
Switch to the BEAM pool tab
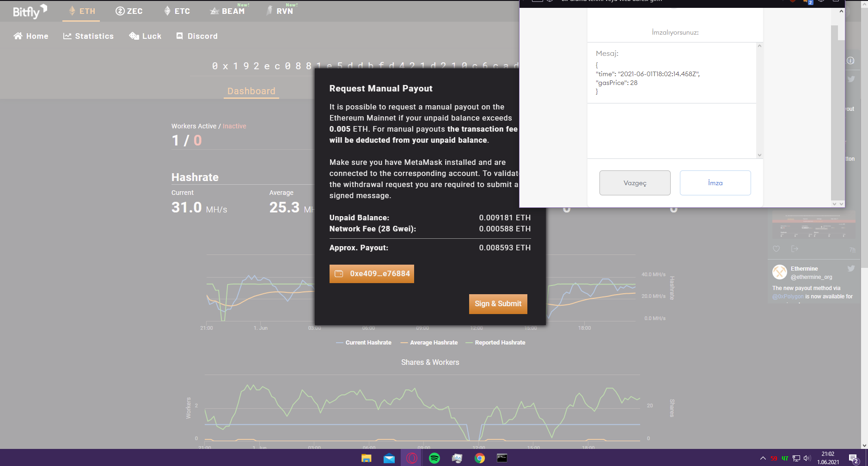coord(227,11)
